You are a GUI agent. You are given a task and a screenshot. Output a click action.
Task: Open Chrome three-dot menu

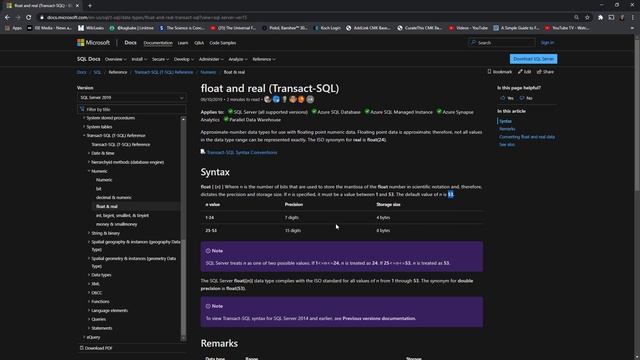point(633,18)
